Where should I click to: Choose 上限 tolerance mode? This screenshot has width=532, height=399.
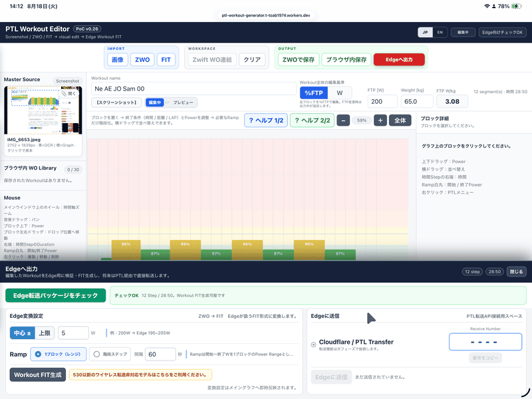(45, 333)
